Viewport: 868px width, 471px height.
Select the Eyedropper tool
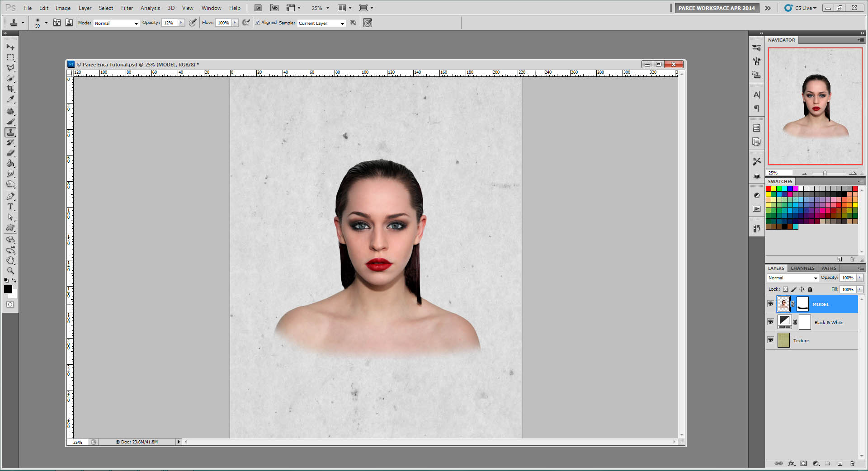10,99
